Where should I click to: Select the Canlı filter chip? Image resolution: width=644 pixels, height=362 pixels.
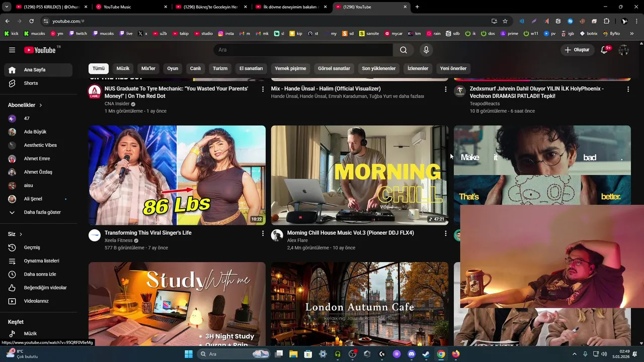(x=195, y=68)
